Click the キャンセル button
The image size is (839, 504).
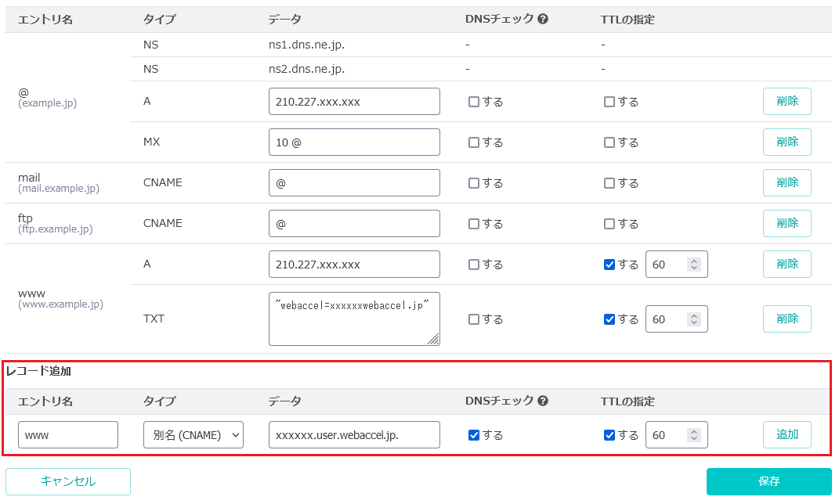(68, 481)
